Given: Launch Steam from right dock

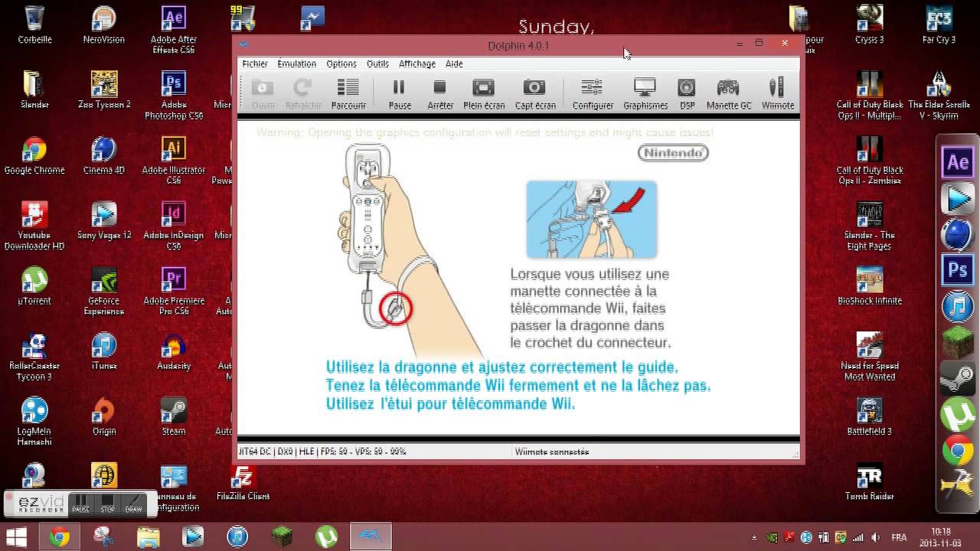Looking at the screenshot, I should pyautogui.click(x=958, y=379).
